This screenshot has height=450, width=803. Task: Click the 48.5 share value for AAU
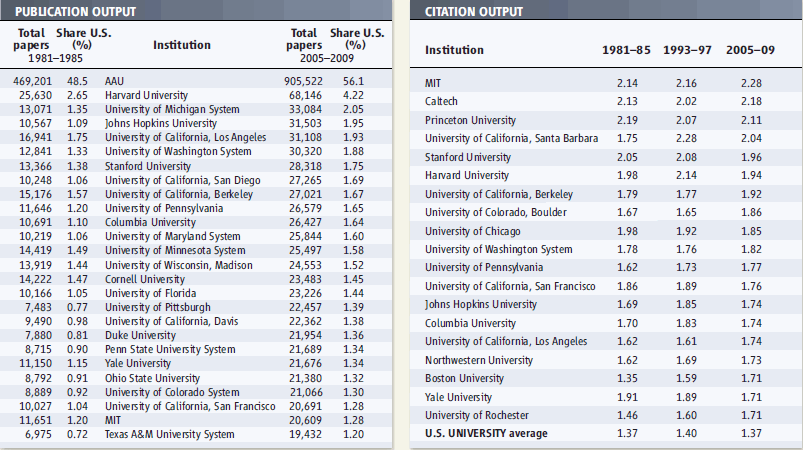pos(77,81)
